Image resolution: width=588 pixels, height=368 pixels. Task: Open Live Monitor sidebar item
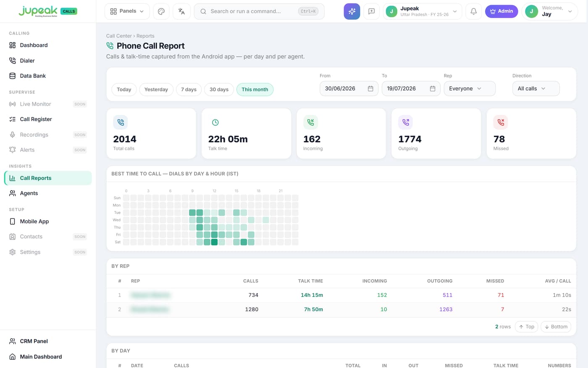click(48, 104)
